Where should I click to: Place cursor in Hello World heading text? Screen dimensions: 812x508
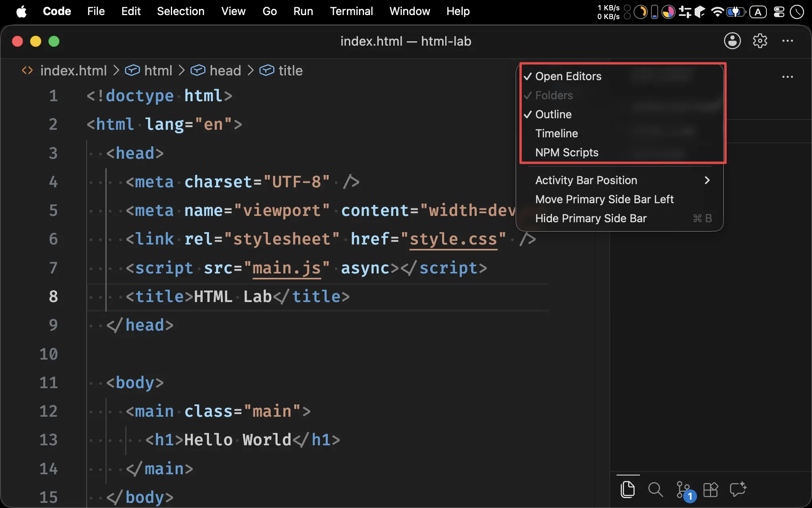pos(238,440)
